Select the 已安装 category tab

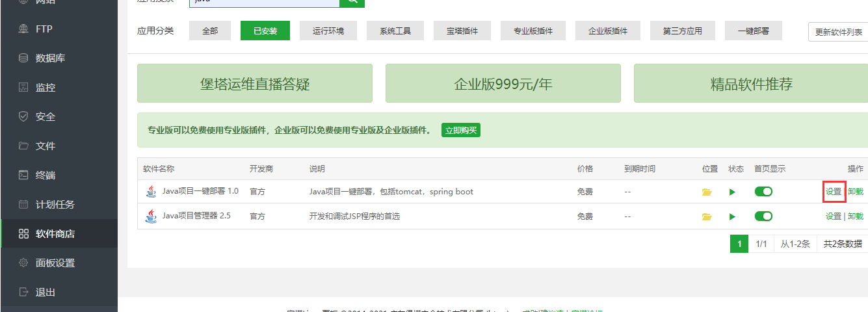pyautogui.click(x=265, y=31)
